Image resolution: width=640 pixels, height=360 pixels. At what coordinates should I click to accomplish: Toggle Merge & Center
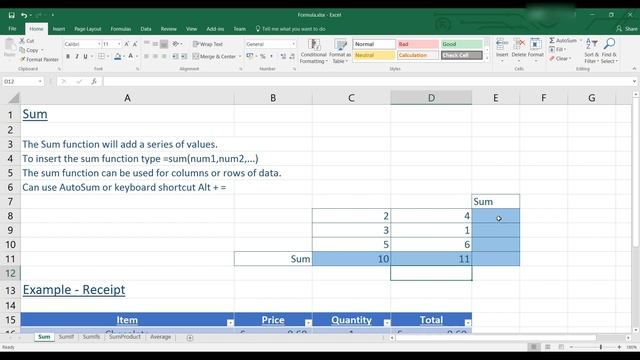click(214, 56)
